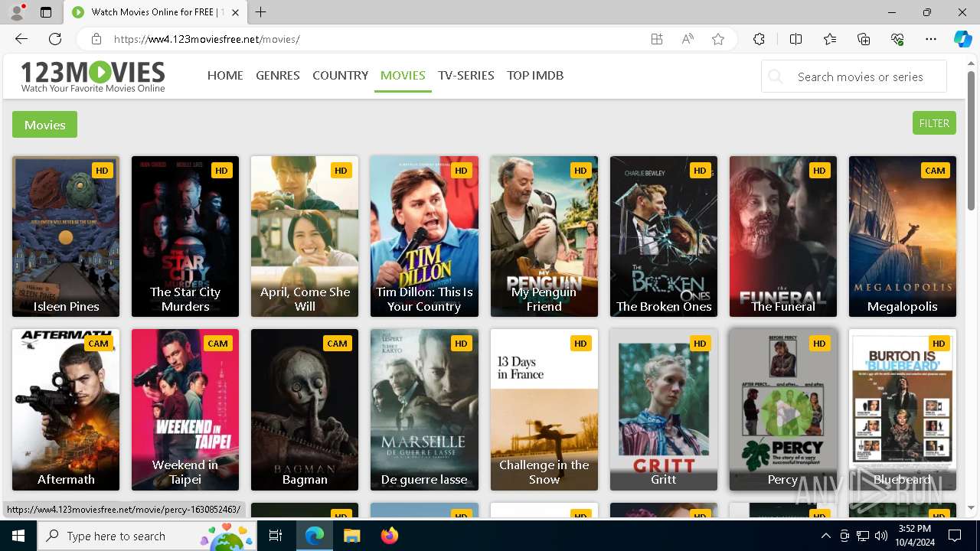Image resolution: width=980 pixels, height=551 pixels.
Task: Click the page vertical scrollbar
Action: pos(972,139)
